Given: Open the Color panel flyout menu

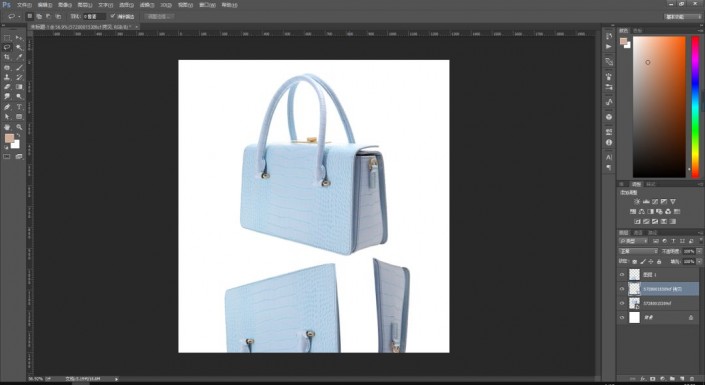Looking at the screenshot, I should 701,31.
